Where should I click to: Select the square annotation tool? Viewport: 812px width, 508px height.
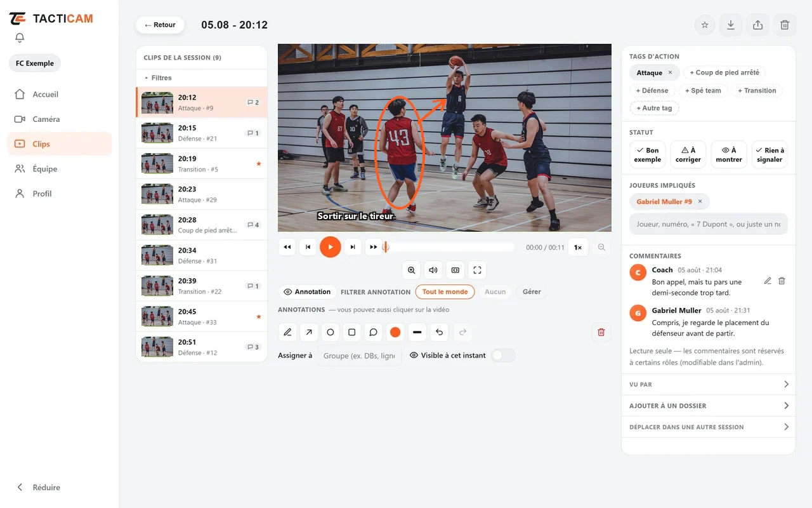[352, 332]
